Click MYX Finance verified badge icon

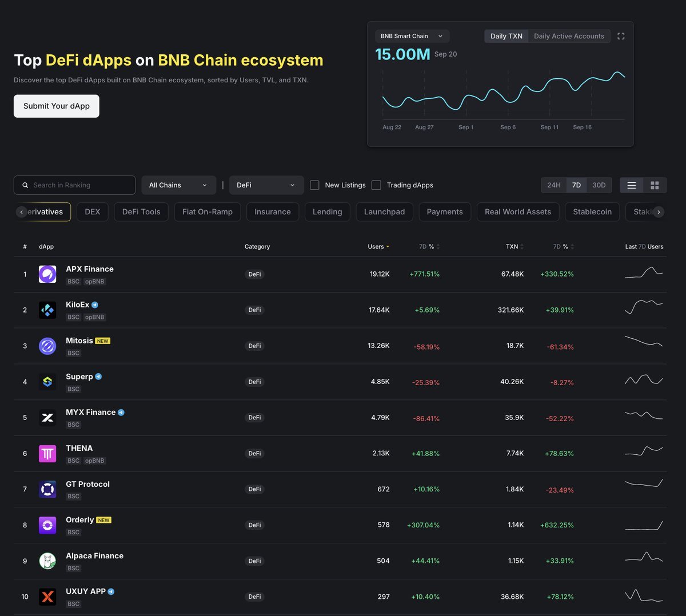click(121, 413)
